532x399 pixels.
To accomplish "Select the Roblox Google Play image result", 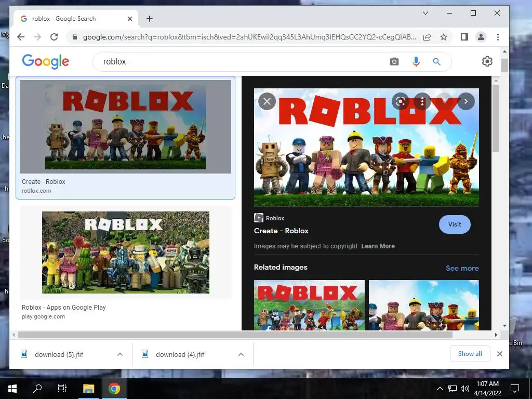I will point(126,252).
